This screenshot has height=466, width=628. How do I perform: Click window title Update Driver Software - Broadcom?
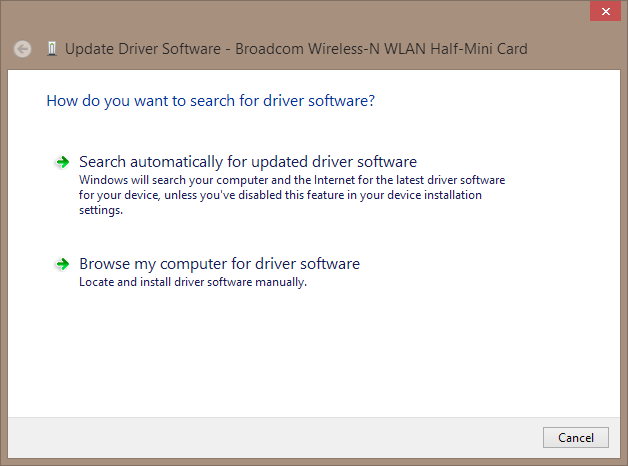pos(296,49)
